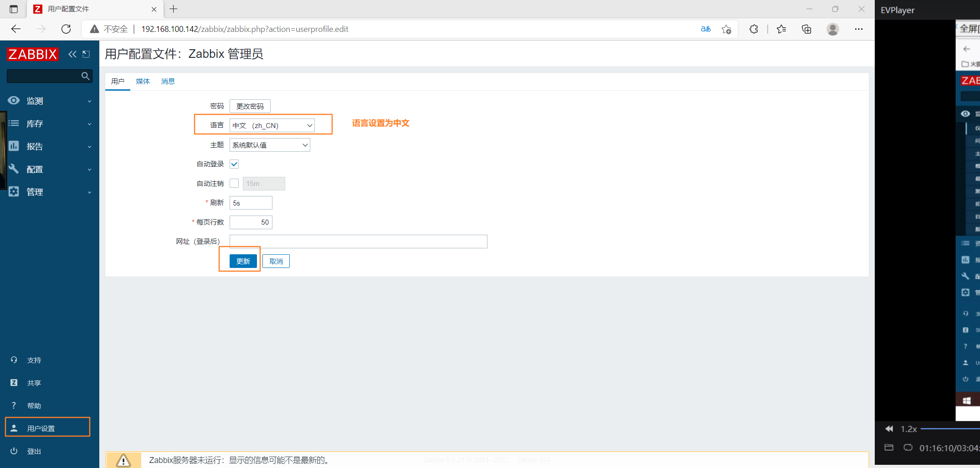Click the EVPlayer playback progress bar

[x=950, y=429]
